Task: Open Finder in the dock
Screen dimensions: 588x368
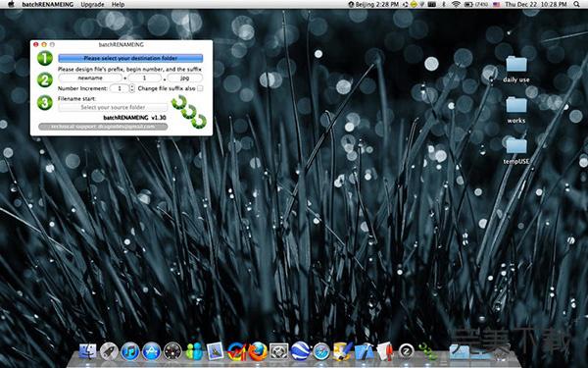Action: [x=87, y=352]
